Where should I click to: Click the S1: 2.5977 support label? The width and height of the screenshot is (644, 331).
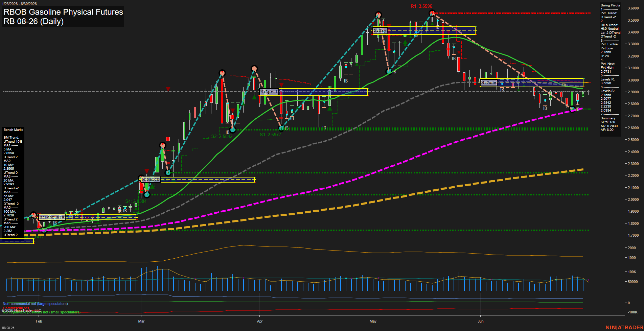[271, 135]
